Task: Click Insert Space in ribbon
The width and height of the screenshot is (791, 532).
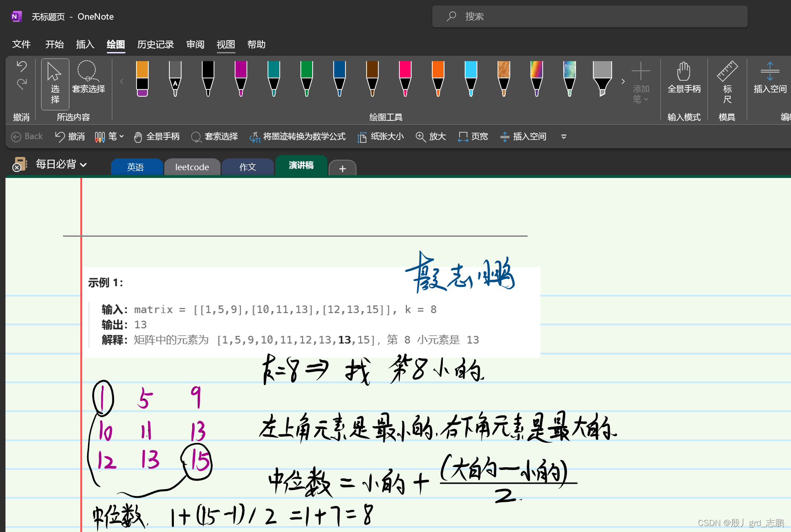Action: point(770,78)
